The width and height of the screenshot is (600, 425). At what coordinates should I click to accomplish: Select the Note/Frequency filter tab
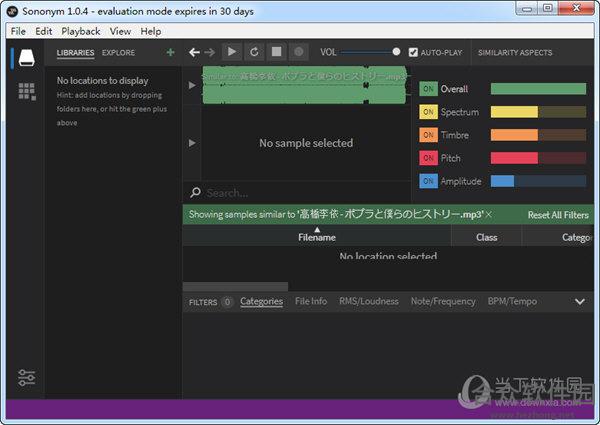pyautogui.click(x=443, y=301)
